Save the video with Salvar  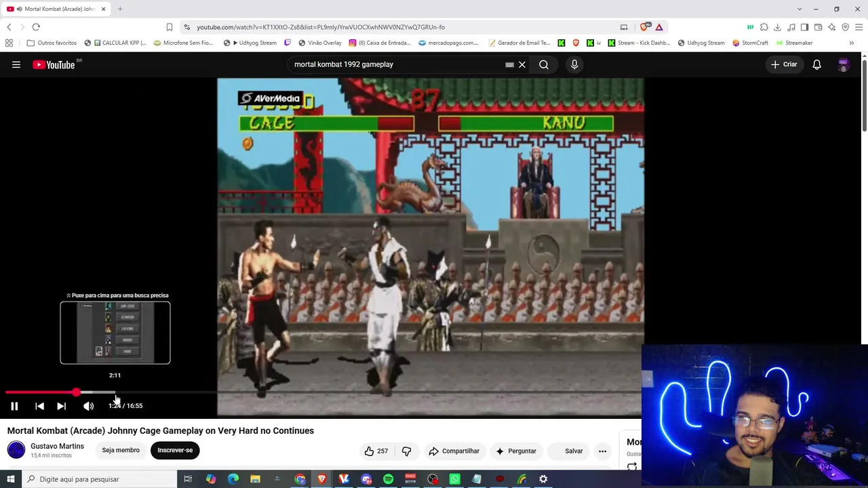569,451
